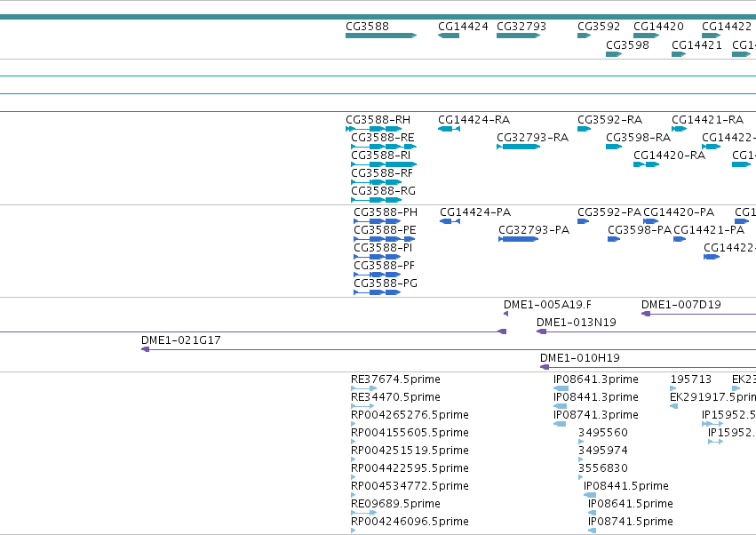Click the CG14420 gene glyph
756x535 pixels.
point(646,36)
